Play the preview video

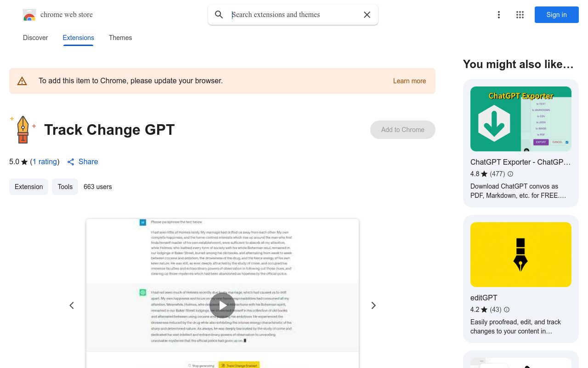(222, 305)
